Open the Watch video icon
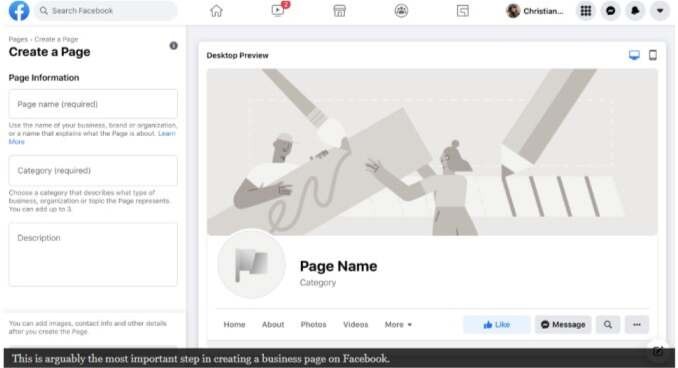The width and height of the screenshot is (678, 368). click(278, 10)
